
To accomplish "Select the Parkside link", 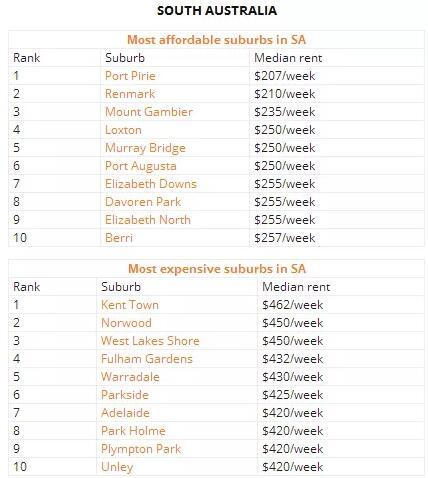I will 125,395.
